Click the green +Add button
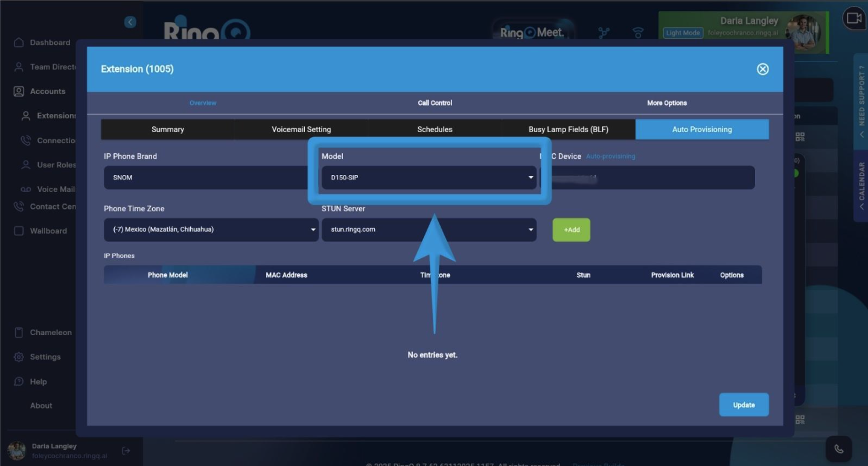The image size is (868, 466). click(x=571, y=229)
